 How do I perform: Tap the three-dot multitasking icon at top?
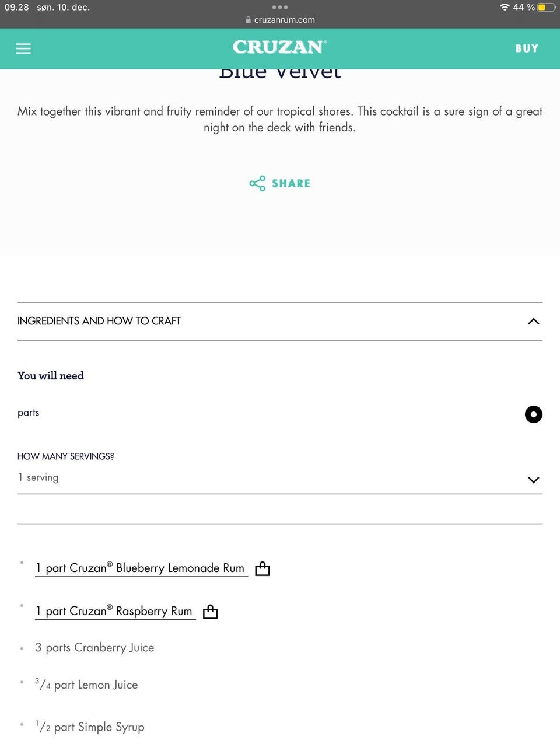click(280, 8)
